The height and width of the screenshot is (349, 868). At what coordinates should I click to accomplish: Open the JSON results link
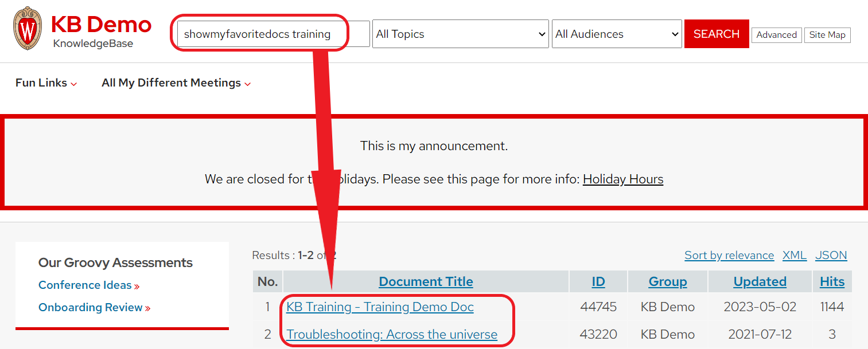click(831, 255)
